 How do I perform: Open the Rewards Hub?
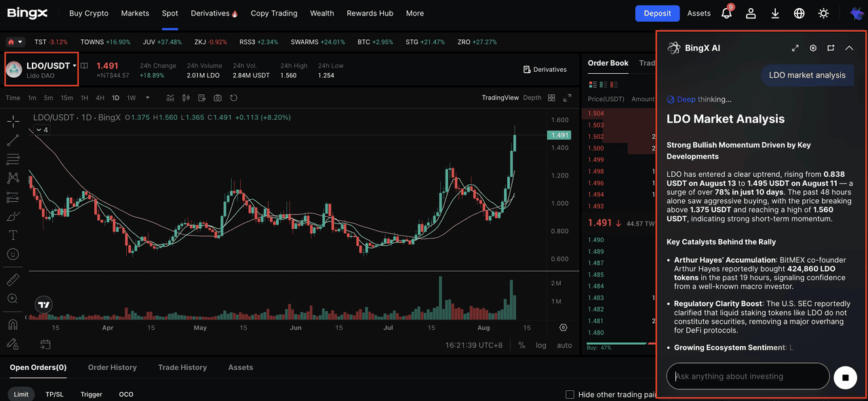point(370,13)
